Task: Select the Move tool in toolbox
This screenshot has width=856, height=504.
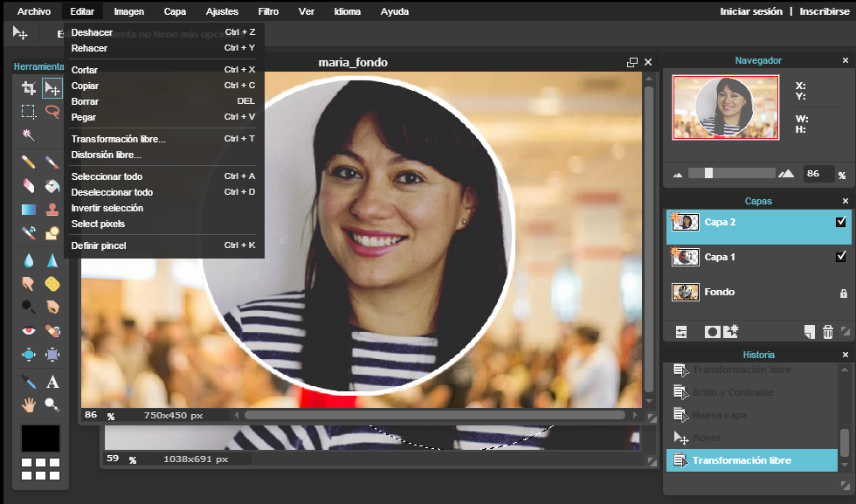Action: coord(52,88)
